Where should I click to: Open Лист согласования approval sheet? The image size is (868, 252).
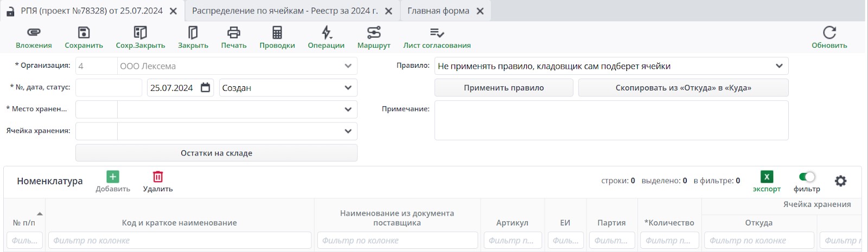point(437,33)
